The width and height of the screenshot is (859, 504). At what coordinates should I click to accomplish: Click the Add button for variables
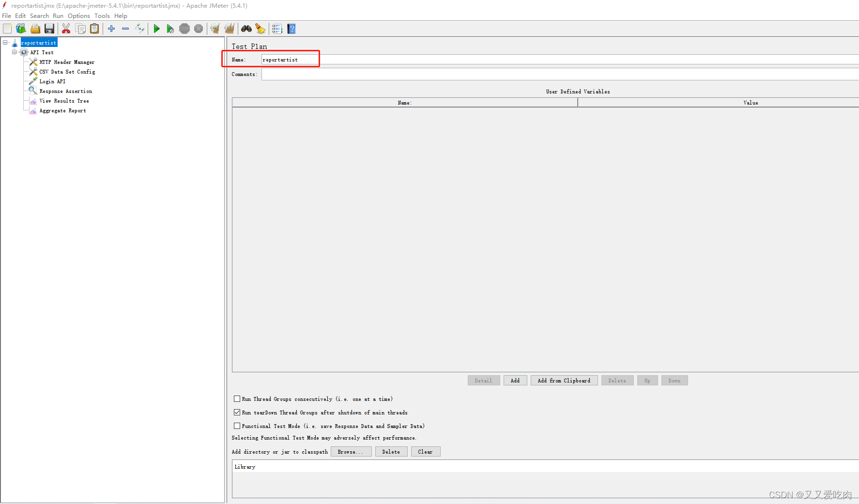click(x=515, y=381)
